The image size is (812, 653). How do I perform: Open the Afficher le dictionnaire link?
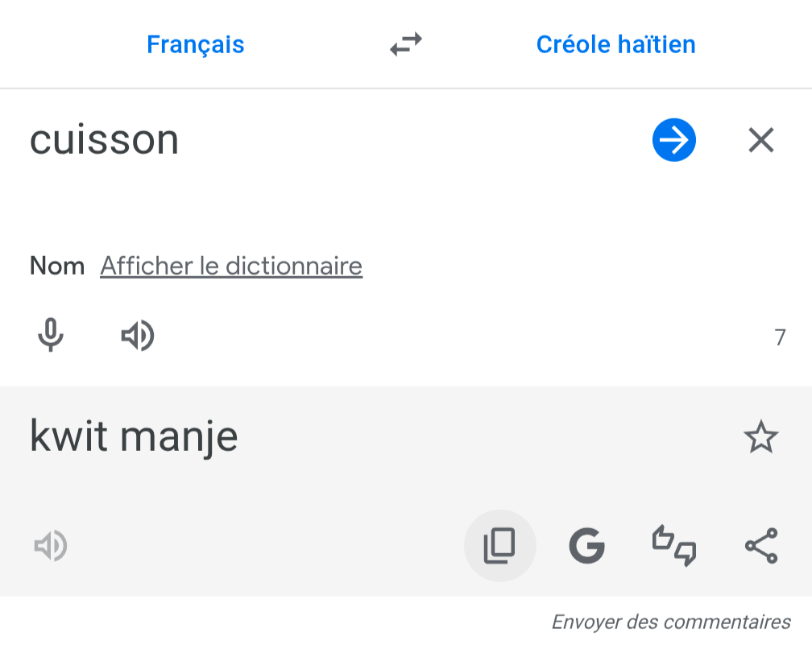click(x=231, y=266)
